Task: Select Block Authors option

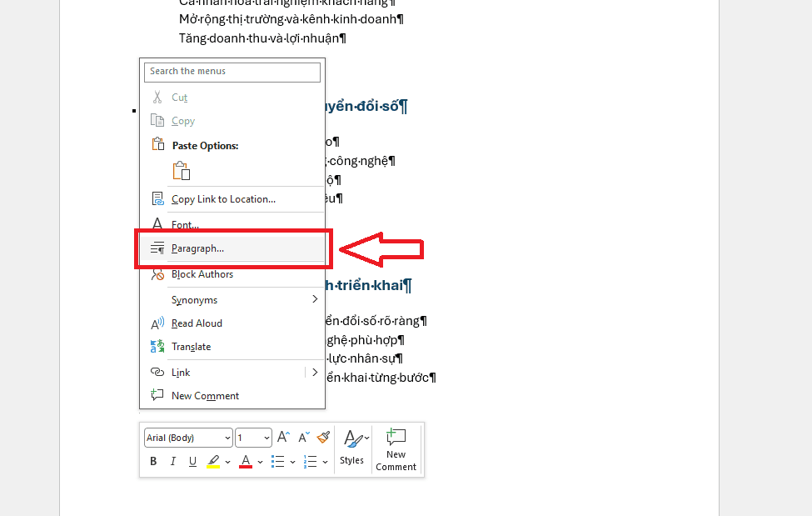Action: pyautogui.click(x=232, y=274)
